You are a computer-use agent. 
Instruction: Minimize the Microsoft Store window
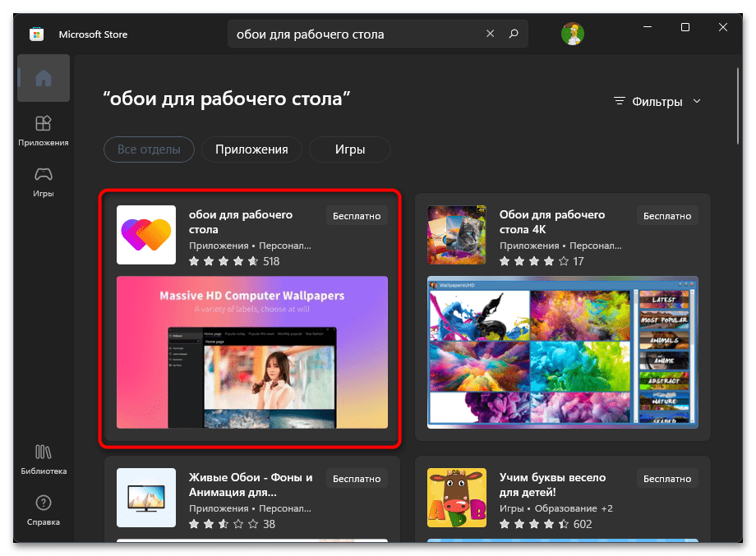coord(648,27)
